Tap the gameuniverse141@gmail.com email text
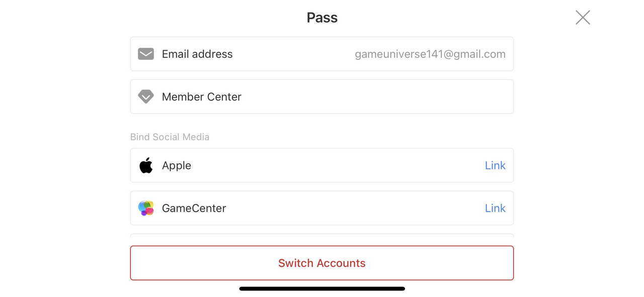 pyautogui.click(x=430, y=54)
